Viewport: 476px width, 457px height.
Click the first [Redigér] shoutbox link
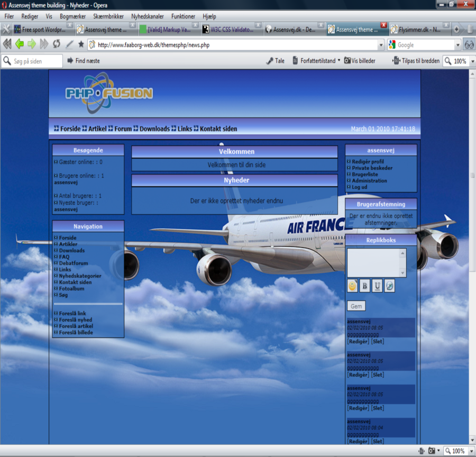click(x=358, y=341)
